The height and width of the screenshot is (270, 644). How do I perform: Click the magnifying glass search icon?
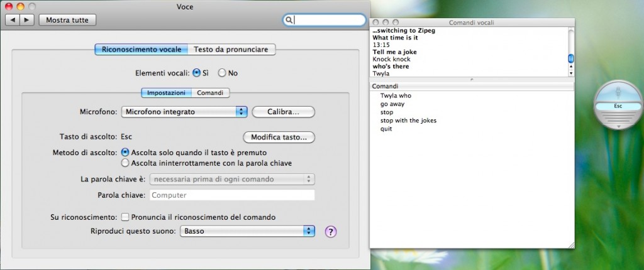pos(289,20)
